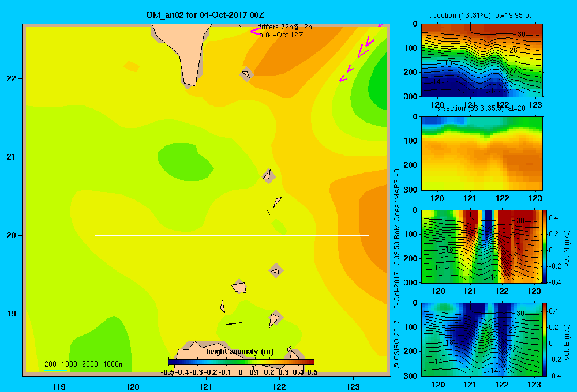Click the title "OM_an02 for 04-Oct-2017 00Z"
Viewport: 577px width, 392px height.
pyautogui.click(x=205, y=15)
